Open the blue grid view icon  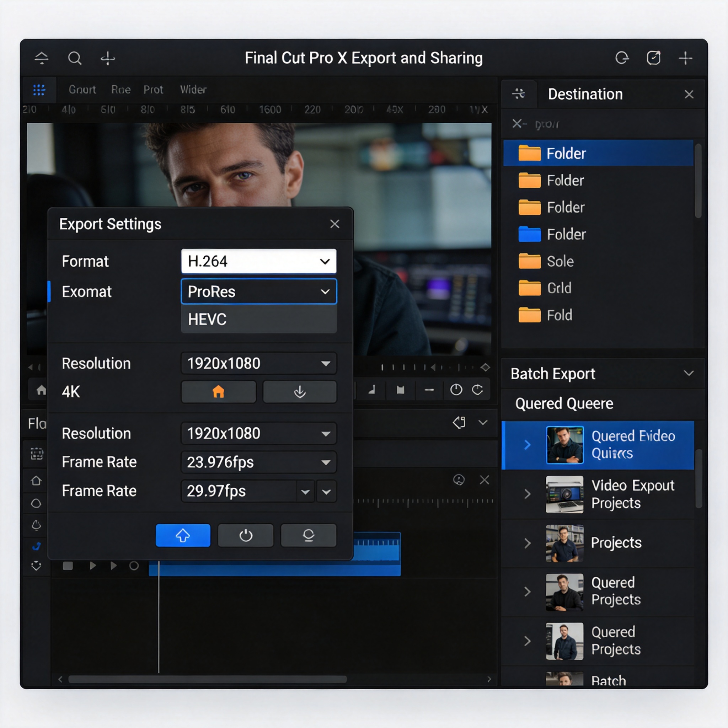point(39,90)
